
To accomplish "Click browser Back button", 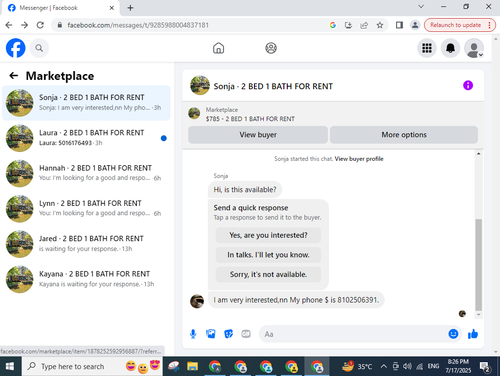I will pyautogui.click(x=9, y=25).
